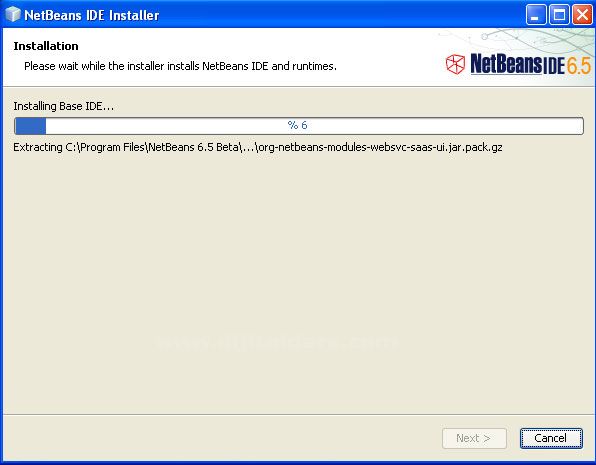
Task: Click the faint watermark text in dialog body
Action: tap(276, 342)
